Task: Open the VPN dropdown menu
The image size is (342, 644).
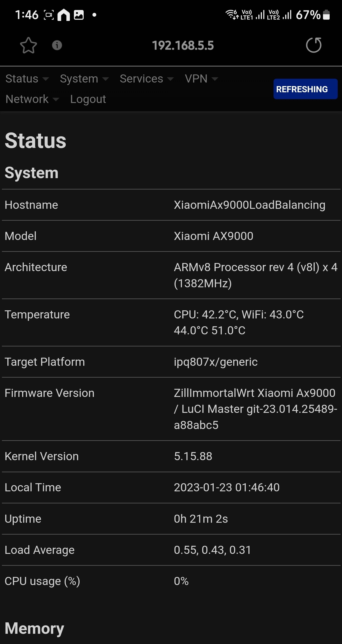Action: click(201, 78)
